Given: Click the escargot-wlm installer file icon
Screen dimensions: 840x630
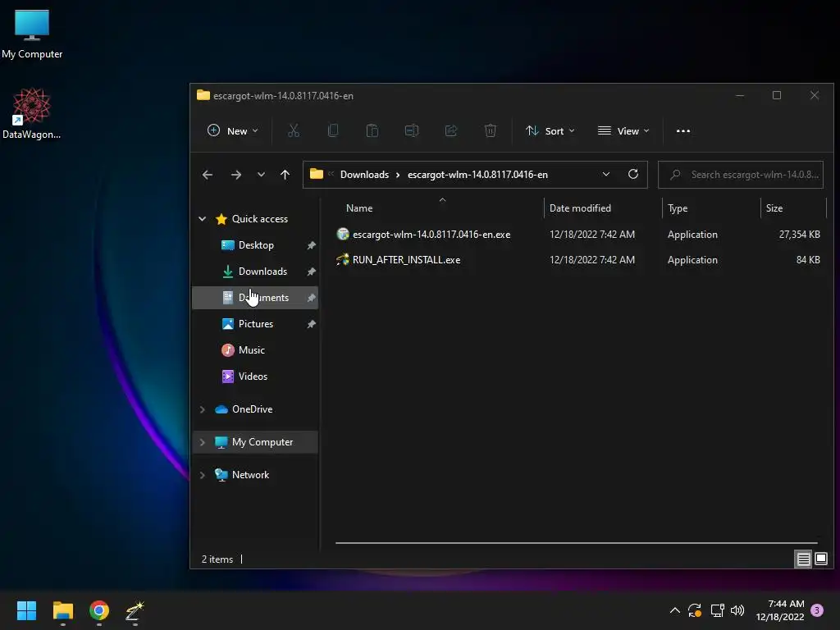Looking at the screenshot, I should click(x=342, y=234).
